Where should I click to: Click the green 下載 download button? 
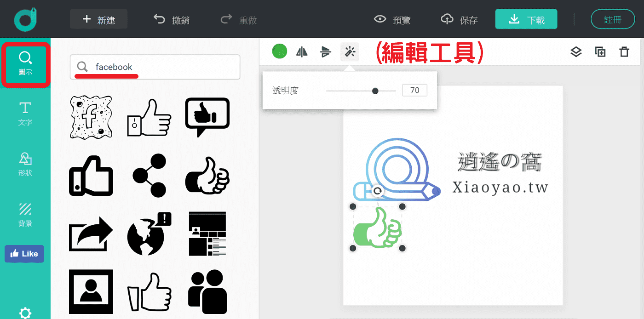526,19
